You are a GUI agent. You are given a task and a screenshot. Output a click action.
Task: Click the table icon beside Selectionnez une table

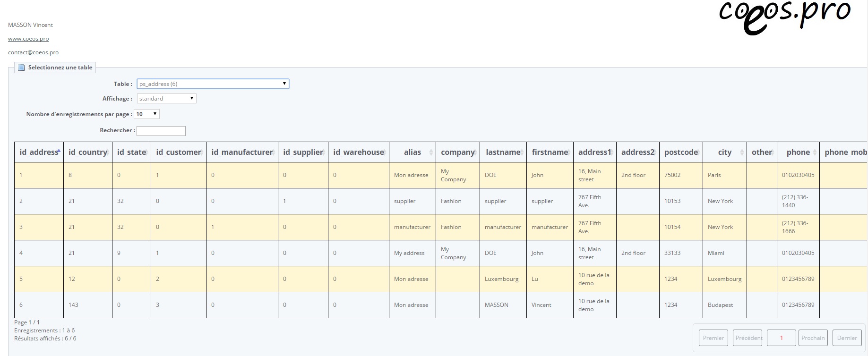click(x=21, y=68)
